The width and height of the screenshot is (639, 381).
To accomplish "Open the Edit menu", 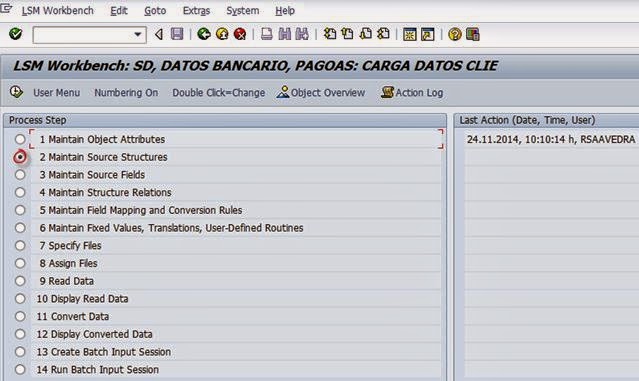I will click(119, 11).
